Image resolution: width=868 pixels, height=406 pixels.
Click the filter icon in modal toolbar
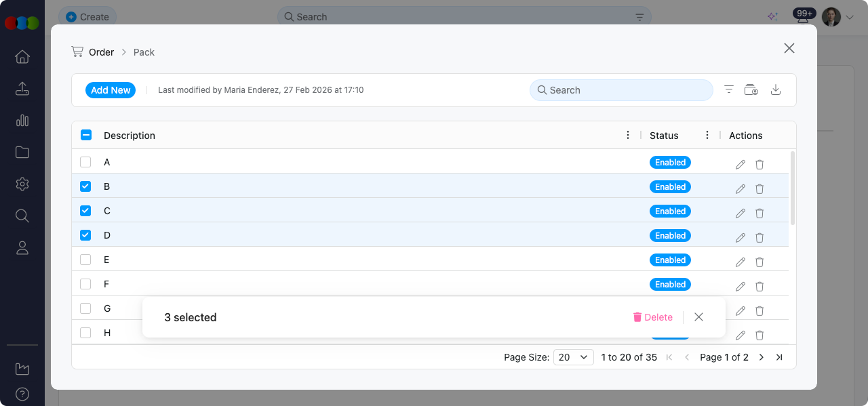(x=729, y=89)
